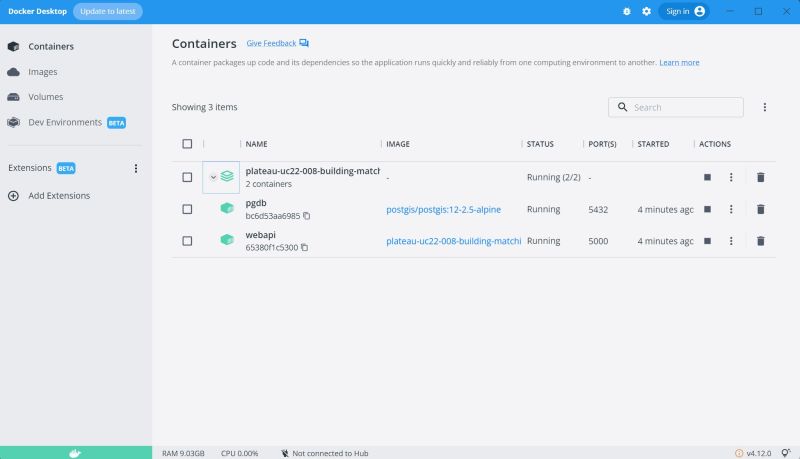The width and height of the screenshot is (800, 459).
Task: Click the Sign in button
Action: 684,11
